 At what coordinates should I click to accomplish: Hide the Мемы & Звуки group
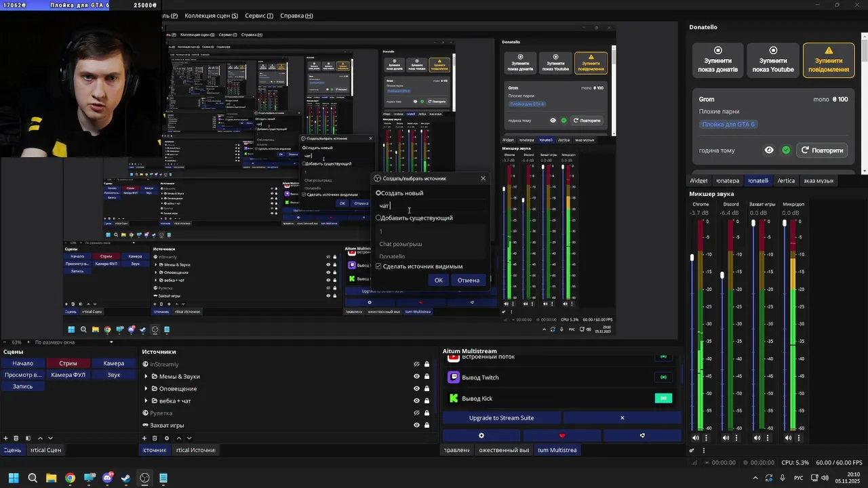click(416, 377)
